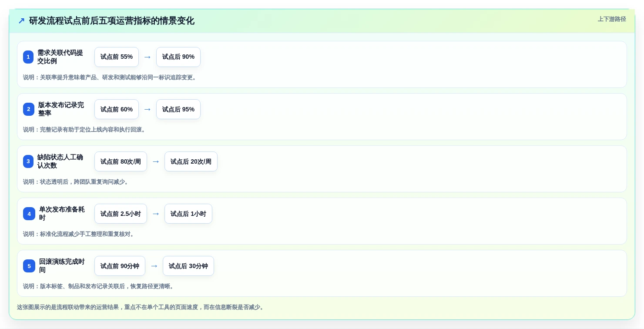Select the 缺陷状态人工确认次数 metric label
The image size is (644, 329).
[x=60, y=161]
